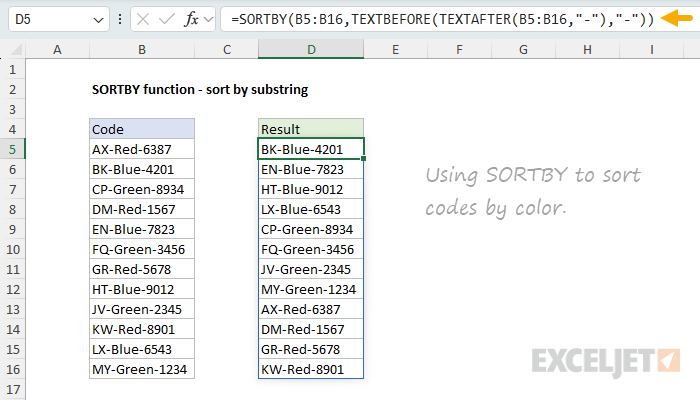Select row 16 header

12,369
